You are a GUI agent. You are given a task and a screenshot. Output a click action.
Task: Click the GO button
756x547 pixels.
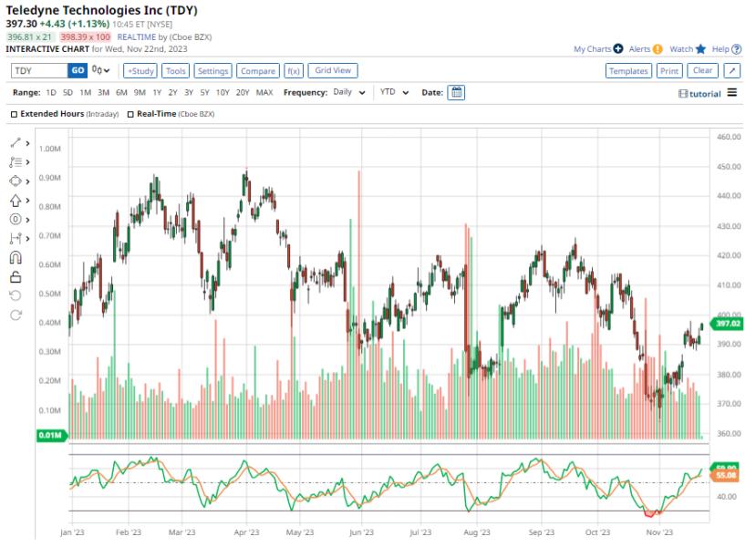point(78,70)
